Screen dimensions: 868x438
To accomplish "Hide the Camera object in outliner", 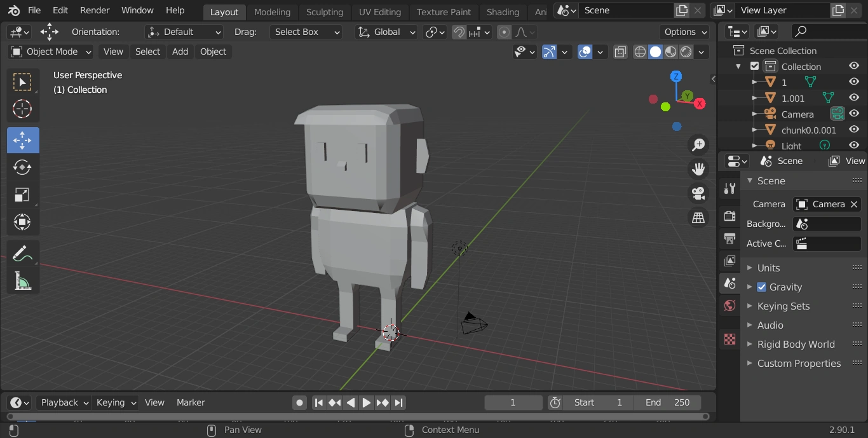I will point(854,114).
